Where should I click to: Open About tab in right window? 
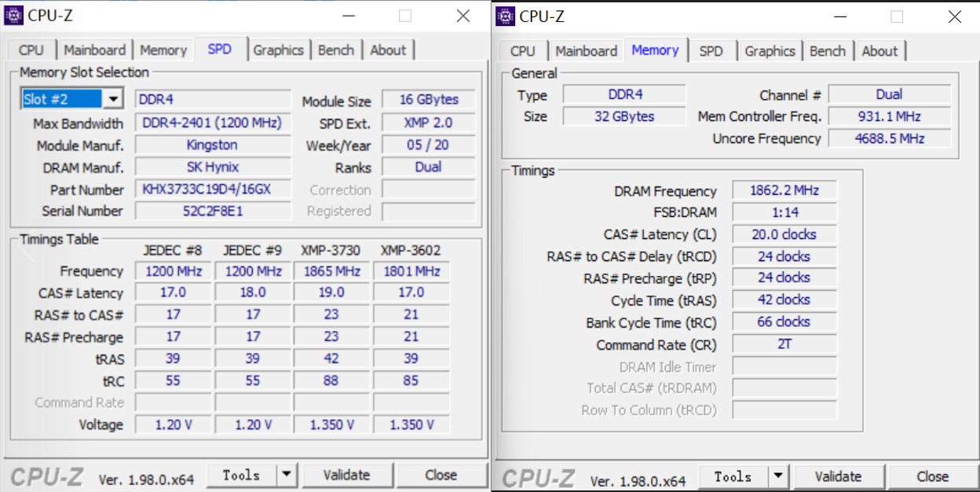pos(879,50)
